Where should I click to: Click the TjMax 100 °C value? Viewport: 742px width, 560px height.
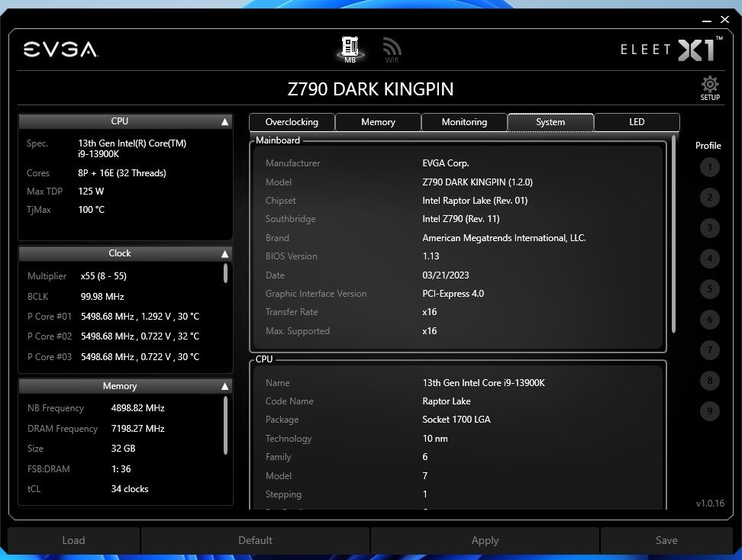tap(92, 210)
